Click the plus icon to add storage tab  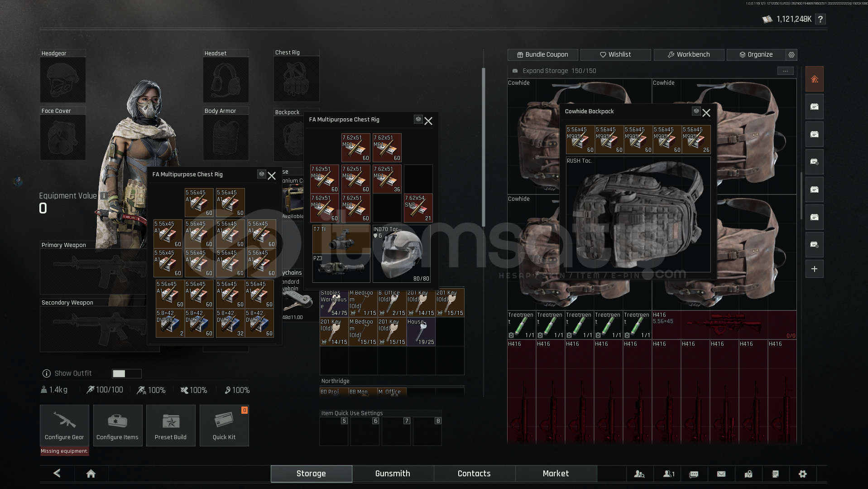point(814,269)
